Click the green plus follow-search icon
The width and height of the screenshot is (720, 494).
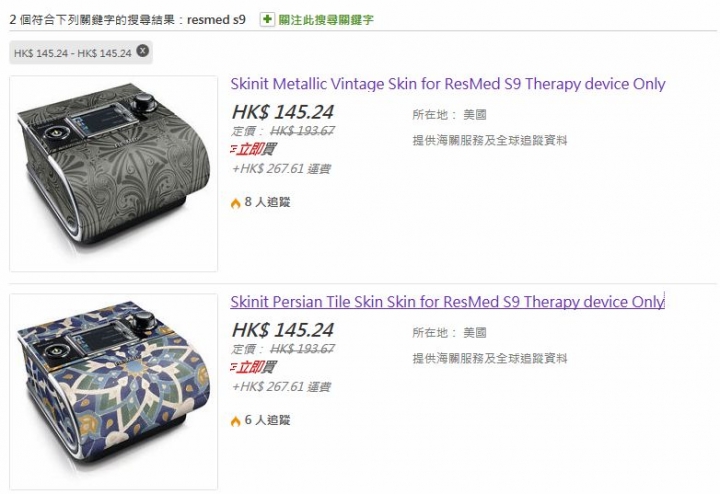click(267, 19)
